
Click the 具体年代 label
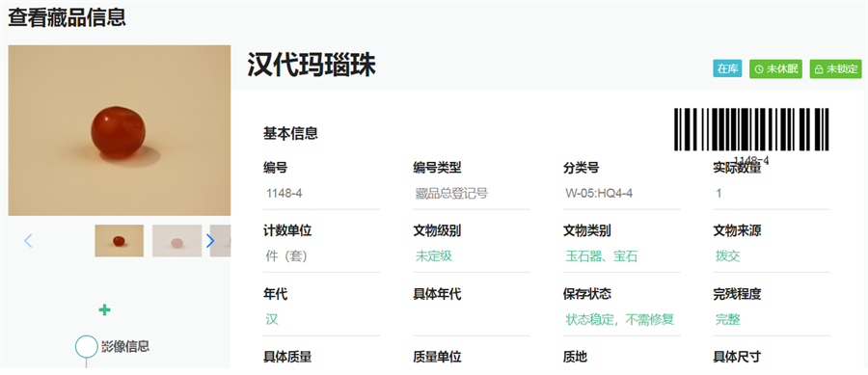click(437, 294)
